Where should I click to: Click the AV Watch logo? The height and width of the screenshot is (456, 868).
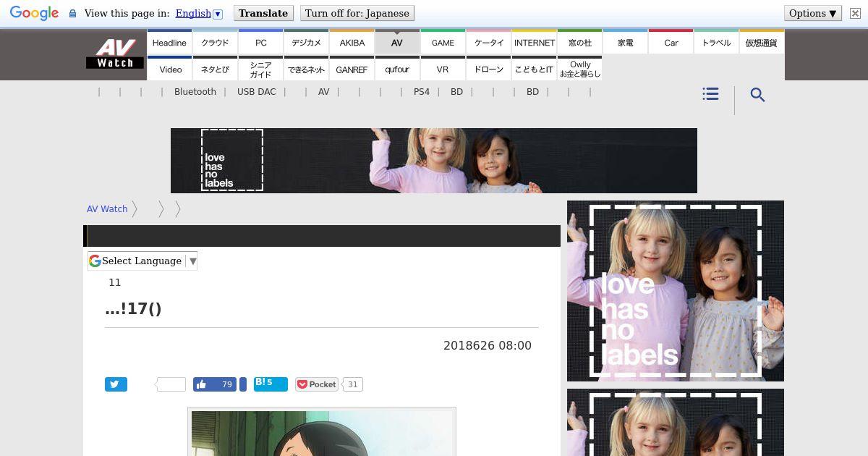point(115,54)
